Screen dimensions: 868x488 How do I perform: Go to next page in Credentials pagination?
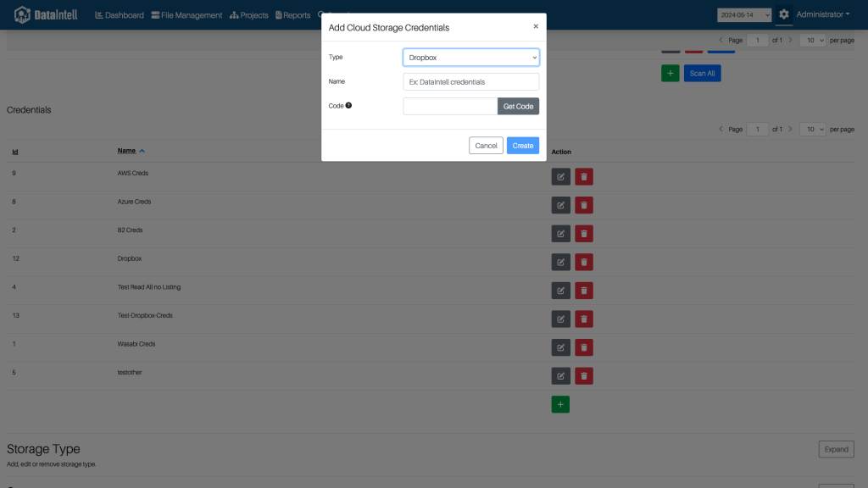(x=790, y=129)
